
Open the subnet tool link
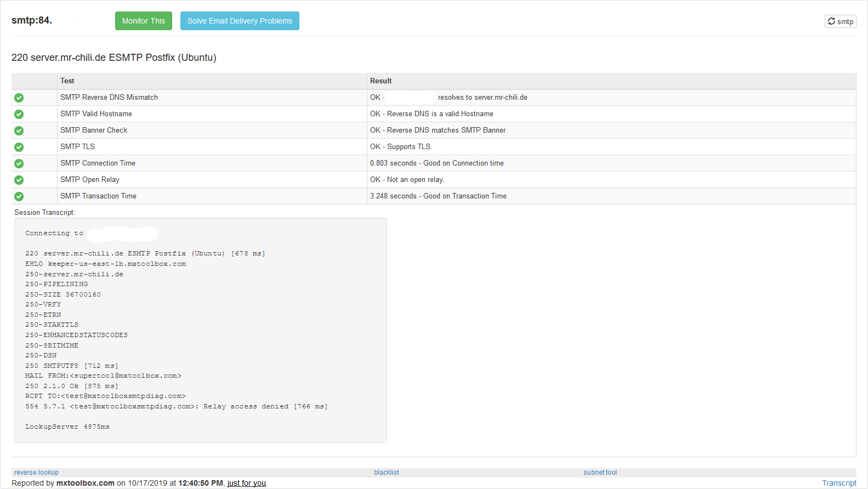[600, 473]
